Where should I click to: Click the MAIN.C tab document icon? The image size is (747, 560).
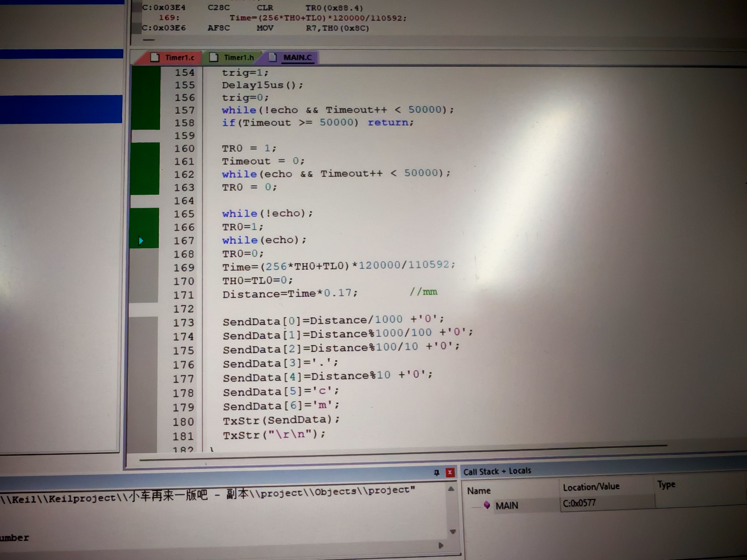coord(273,57)
